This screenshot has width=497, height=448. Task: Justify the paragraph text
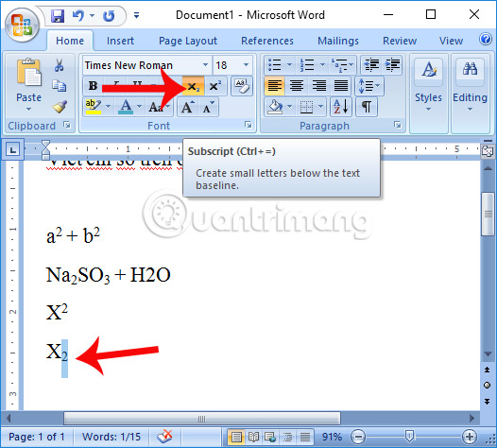(341, 86)
